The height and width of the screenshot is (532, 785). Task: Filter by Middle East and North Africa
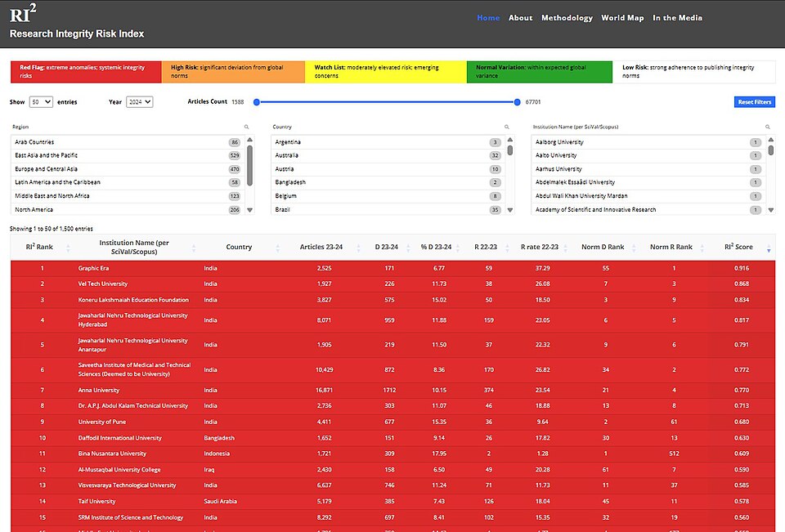pyautogui.click(x=128, y=196)
